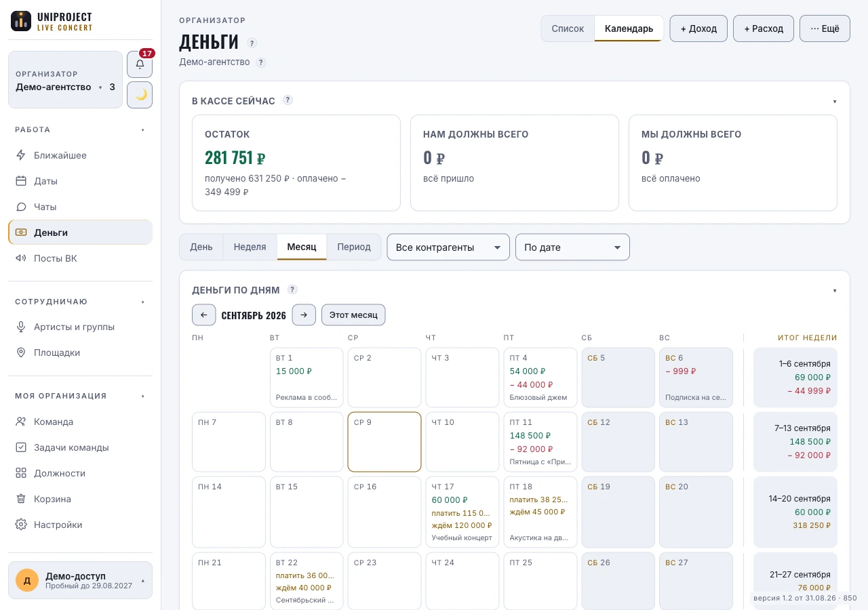
Task: Click the Uniproject Live Concert logo
Action: point(52,21)
